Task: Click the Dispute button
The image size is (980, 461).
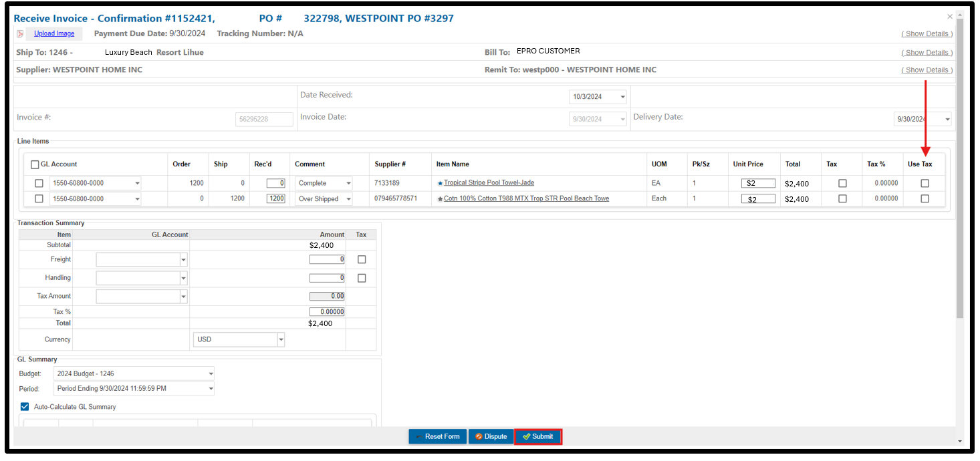Action: (491, 436)
